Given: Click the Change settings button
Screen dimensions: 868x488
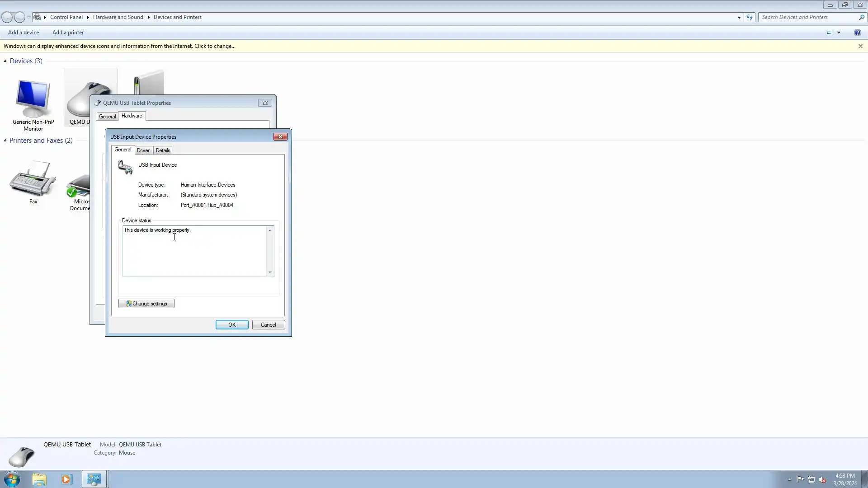Looking at the screenshot, I should [146, 304].
